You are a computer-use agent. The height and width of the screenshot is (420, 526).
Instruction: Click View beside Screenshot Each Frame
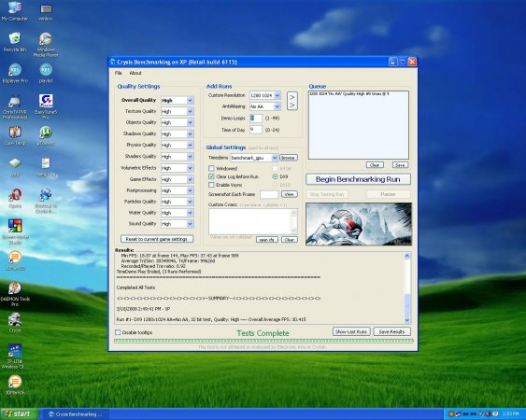(x=290, y=194)
